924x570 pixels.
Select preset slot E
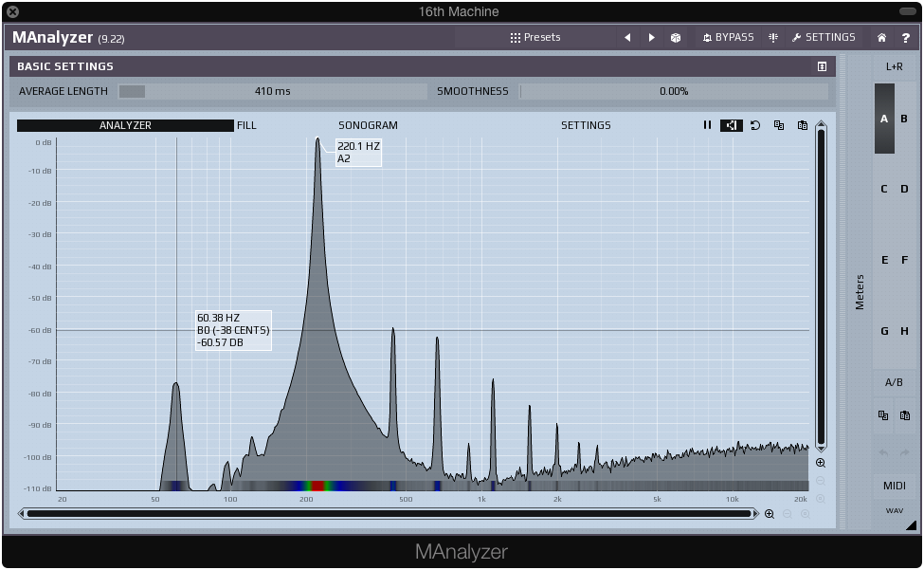click(x=884, y=260)
